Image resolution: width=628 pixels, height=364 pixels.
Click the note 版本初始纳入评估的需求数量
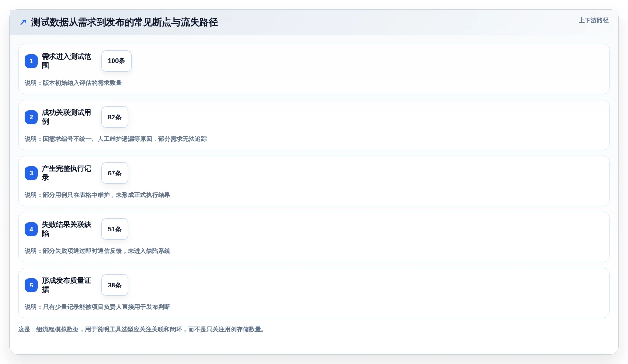[73, 83]
